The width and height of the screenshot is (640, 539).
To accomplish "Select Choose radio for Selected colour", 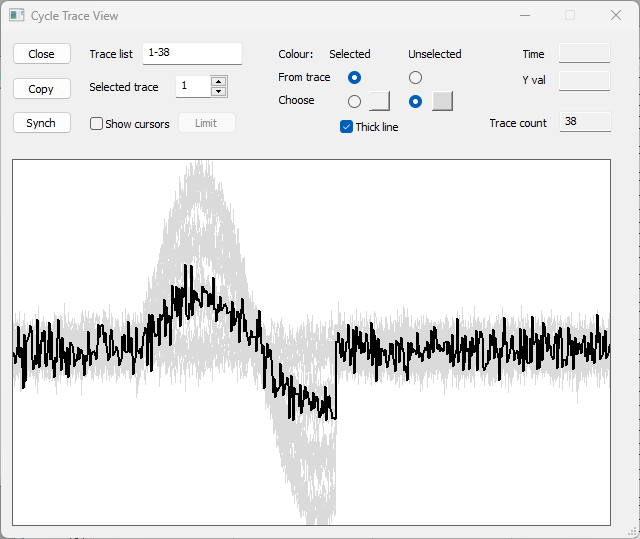I will 354,101.
